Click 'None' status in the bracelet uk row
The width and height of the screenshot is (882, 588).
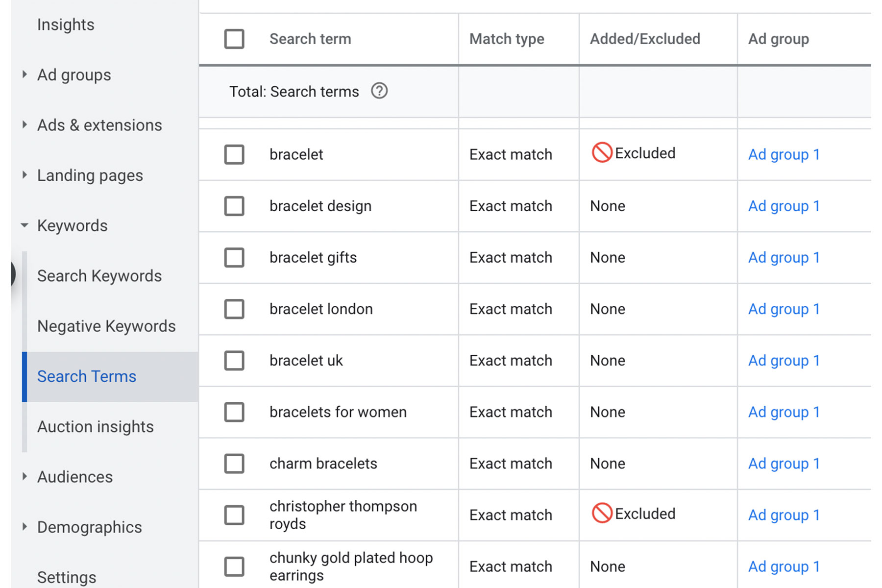(608, 361)
